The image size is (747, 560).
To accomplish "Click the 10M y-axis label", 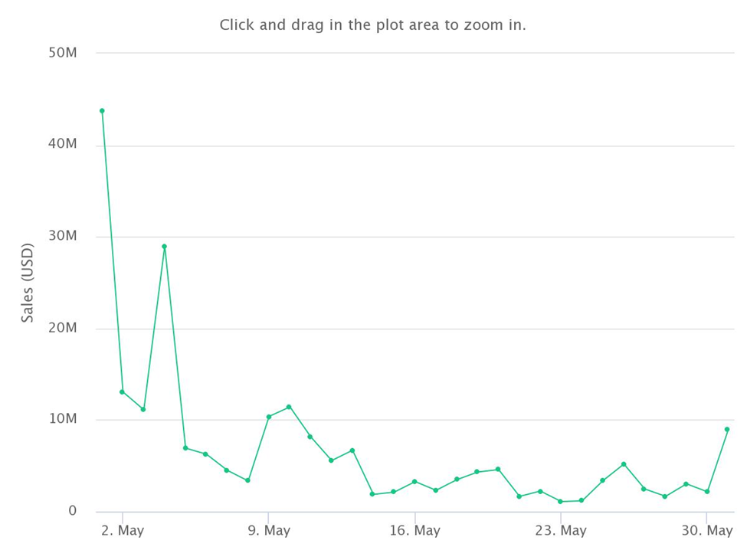I will (x=62, y=418).
